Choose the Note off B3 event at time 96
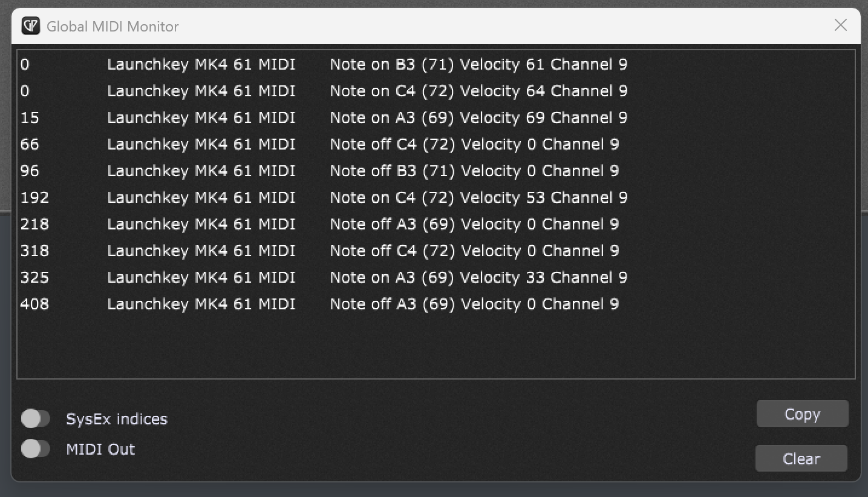Viewport: 868px width, 497px height. pyautogui.click(x=436, y=171)
